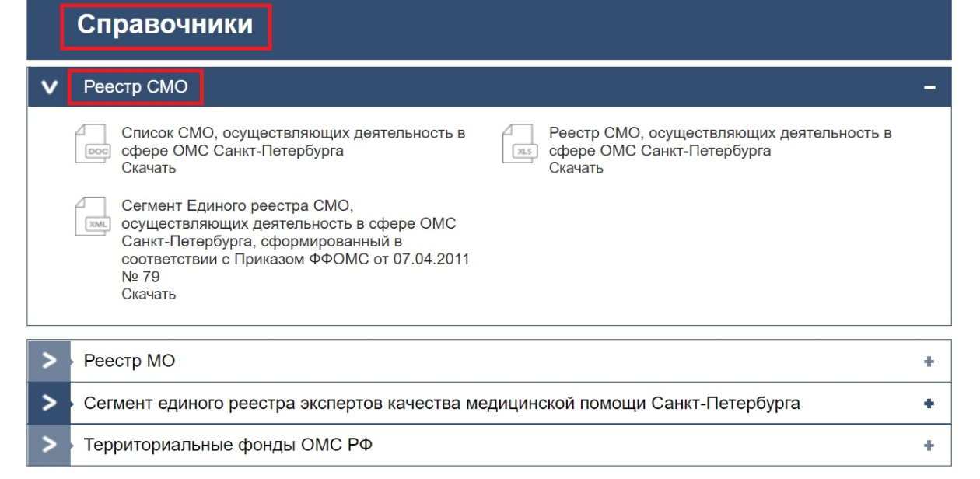
Task: Click plus icon on экспертов качества row
Action: coord(929,404)
